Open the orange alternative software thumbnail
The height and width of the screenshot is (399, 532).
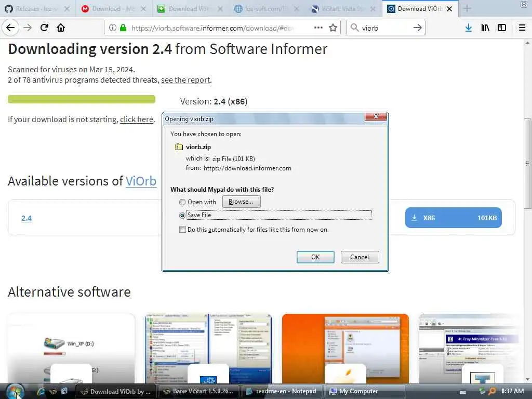tap(345, 348)
